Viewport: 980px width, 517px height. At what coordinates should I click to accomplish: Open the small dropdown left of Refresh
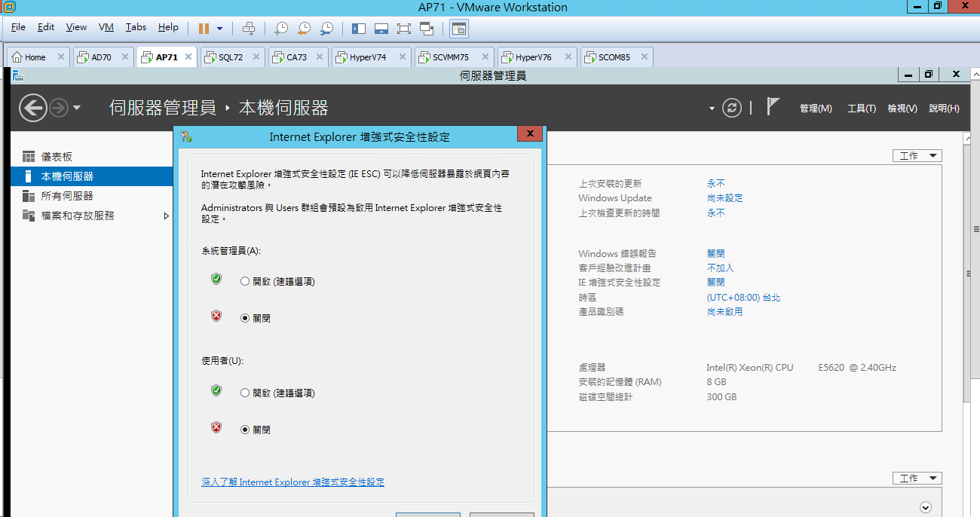(712, 109)
